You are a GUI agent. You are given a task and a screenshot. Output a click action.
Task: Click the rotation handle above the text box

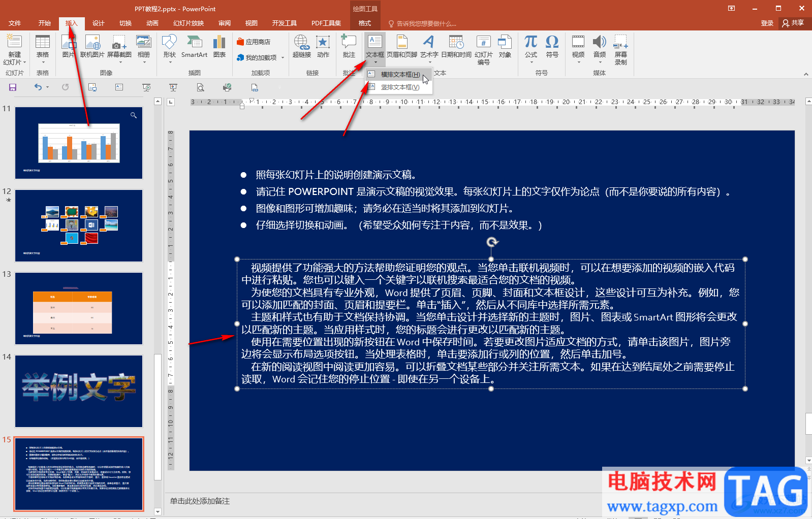(491, 242)
